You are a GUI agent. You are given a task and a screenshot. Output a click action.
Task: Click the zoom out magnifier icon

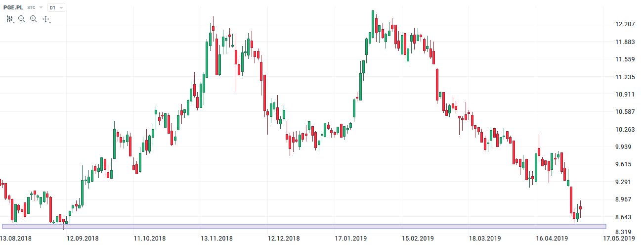pyautogui.click(x=22, y=19)
